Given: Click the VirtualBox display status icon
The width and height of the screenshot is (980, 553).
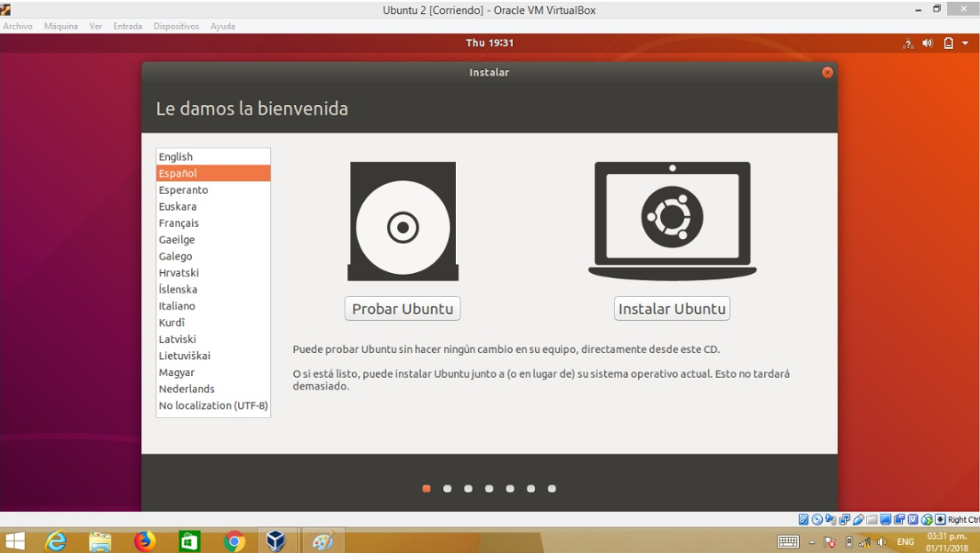Looking at the screenshot, I should click(x=886, y=519).
